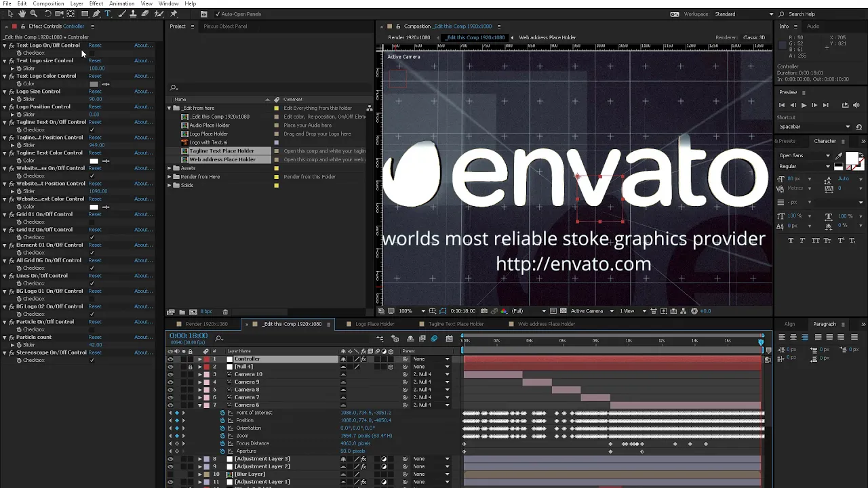This screenshot has height=488, width=868.
Task: Click the composition flowchart icon in viewer
Action: coord(683,311)
